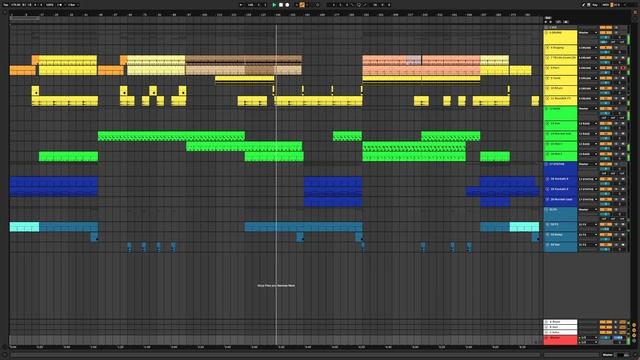
Task: Adjust track 18 volume field
Action: pos(606,184)
